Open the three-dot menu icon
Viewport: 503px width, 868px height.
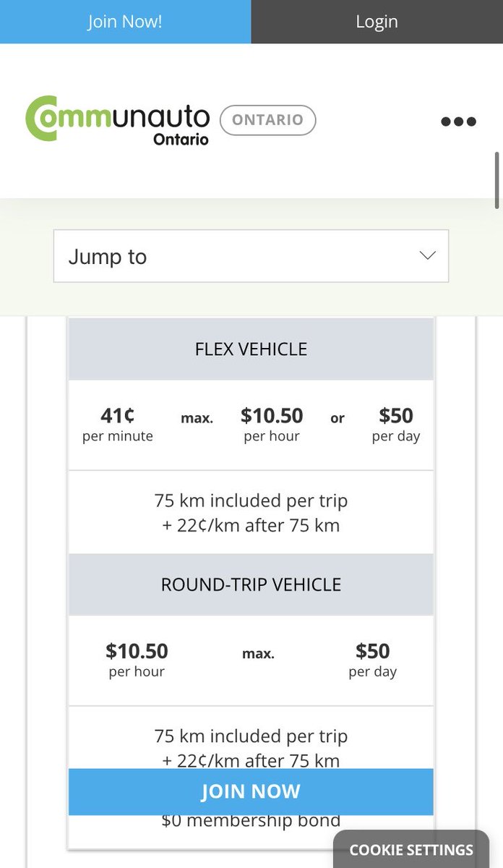458,122
